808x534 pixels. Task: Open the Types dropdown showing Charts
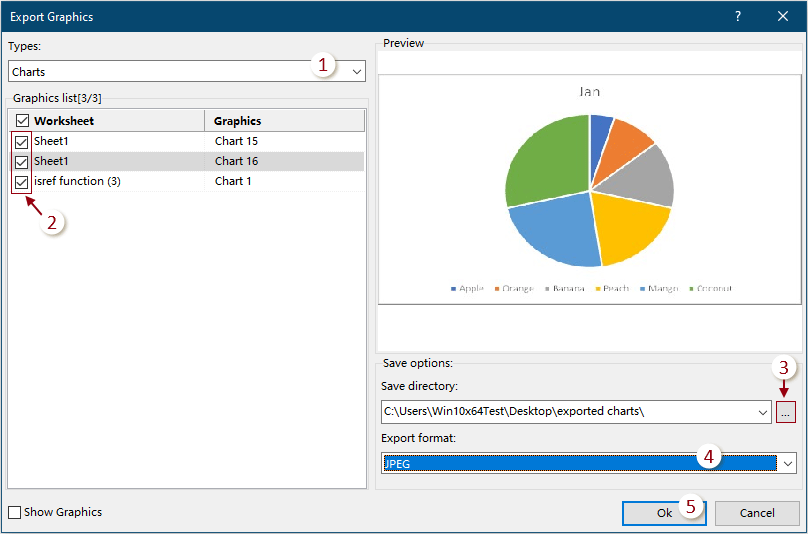[187, 71]
